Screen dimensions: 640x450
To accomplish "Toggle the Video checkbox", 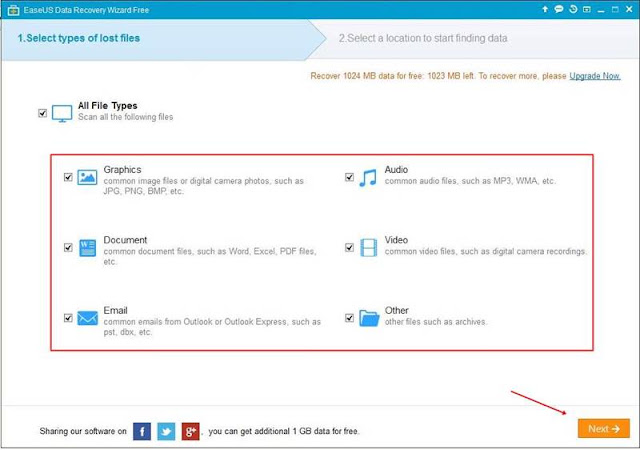I will (x=349, y=247).
